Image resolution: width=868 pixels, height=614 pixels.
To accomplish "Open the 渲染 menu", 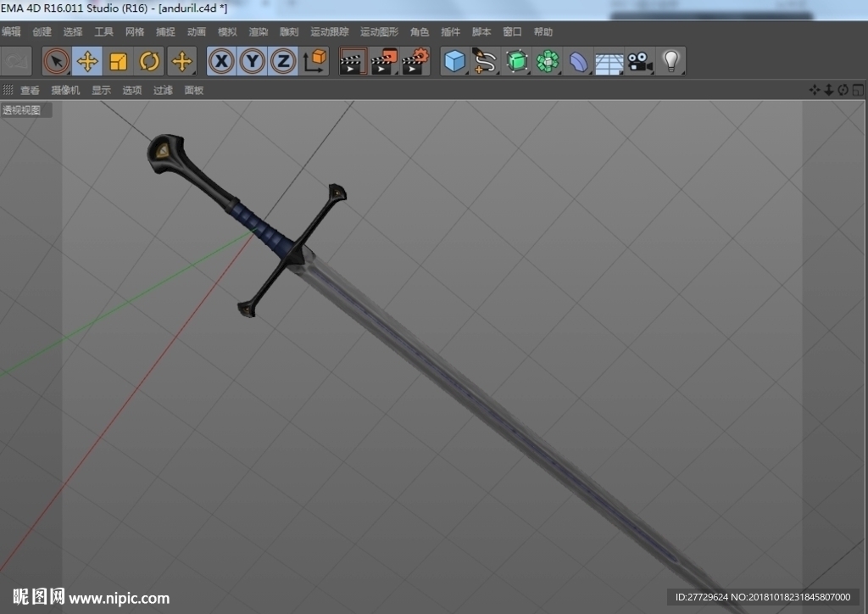I will pos(258,31).
